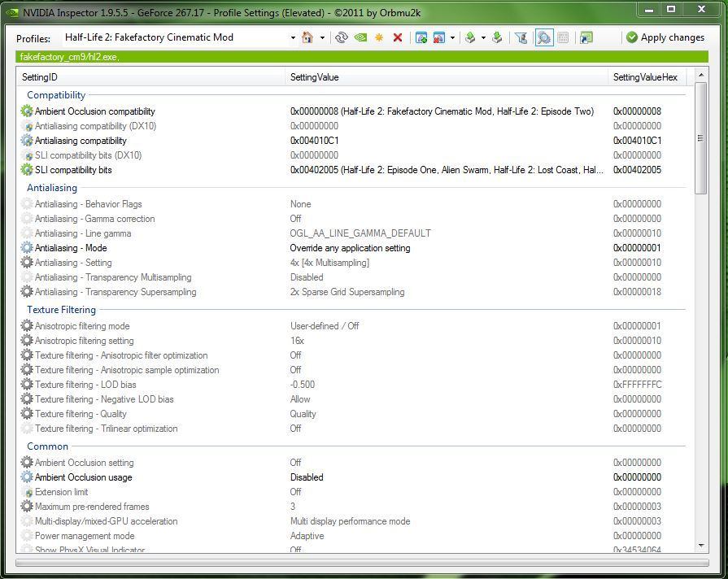
Task: Sort by the SettingID column header
Action: [150, 77]
